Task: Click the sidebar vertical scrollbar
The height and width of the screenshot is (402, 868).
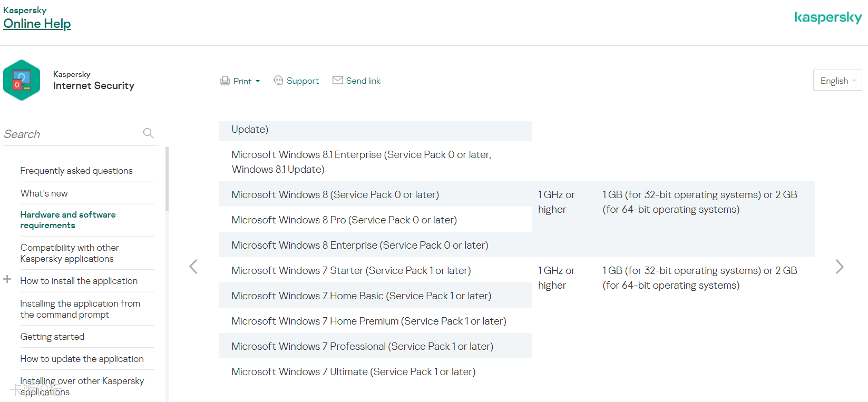Action: pos(167,179)
